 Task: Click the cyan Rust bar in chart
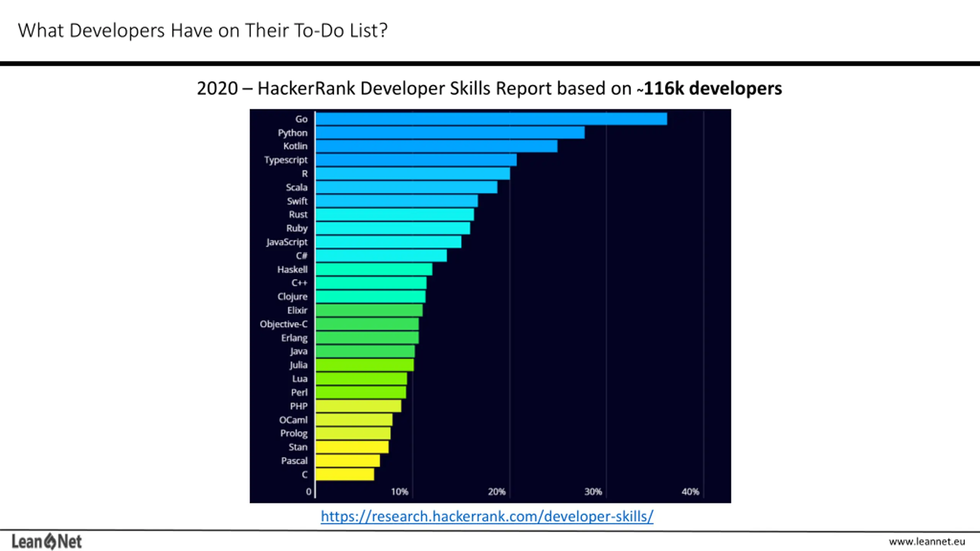[x=395, y=215]
